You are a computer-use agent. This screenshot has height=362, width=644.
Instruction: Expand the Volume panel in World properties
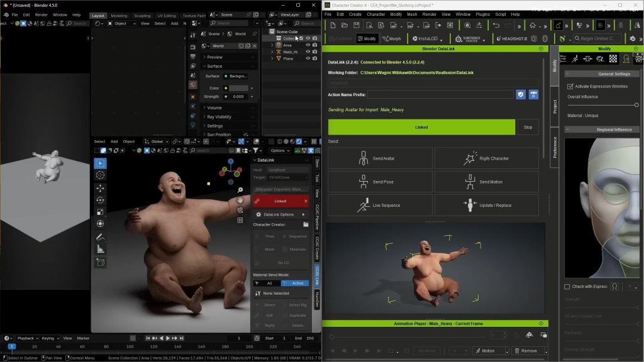[214, 107]
